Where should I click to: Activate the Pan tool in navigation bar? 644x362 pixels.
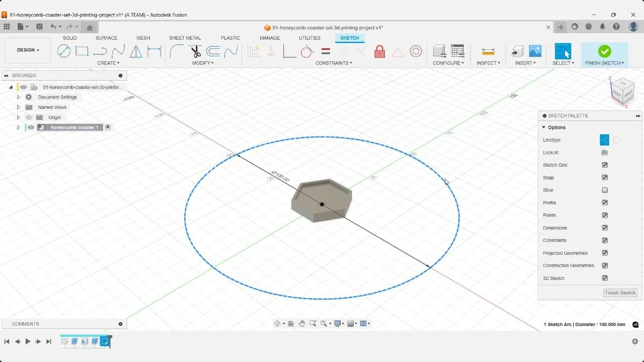[303, 323]
